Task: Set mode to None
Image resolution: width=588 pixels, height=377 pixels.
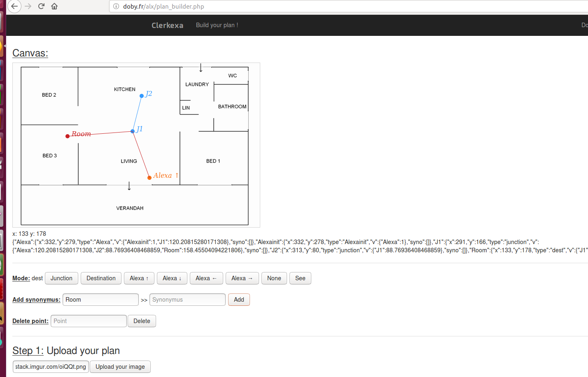Action: coord(274,278)
